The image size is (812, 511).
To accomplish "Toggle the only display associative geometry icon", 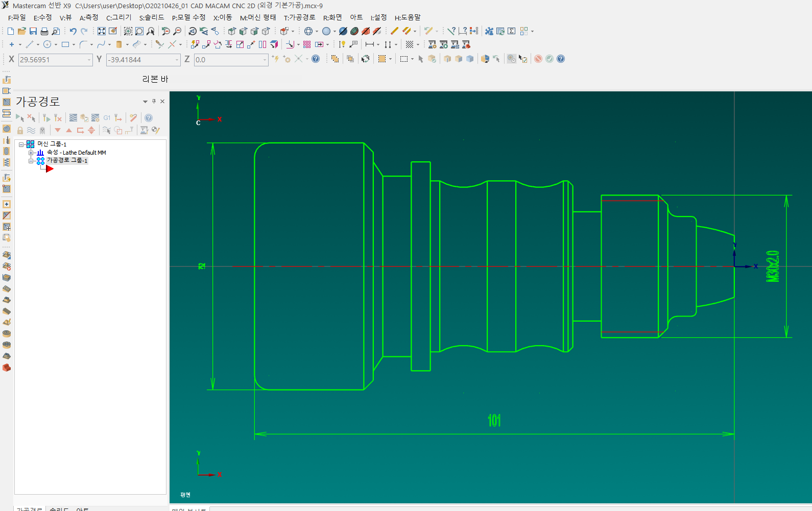I will pyautogui.click(x=118, y=131).
